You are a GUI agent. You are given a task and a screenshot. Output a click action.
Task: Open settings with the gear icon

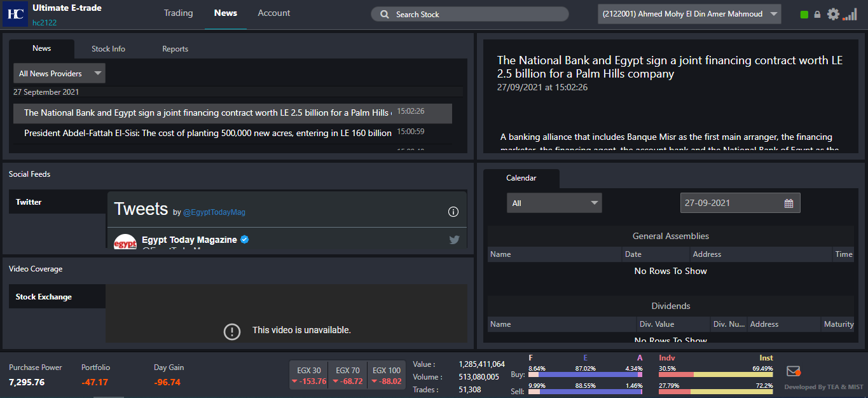833,14
